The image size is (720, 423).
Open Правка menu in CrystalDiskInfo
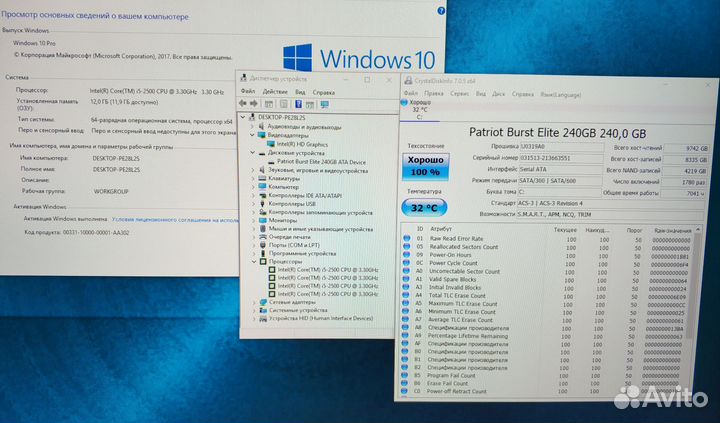(434, 93)
